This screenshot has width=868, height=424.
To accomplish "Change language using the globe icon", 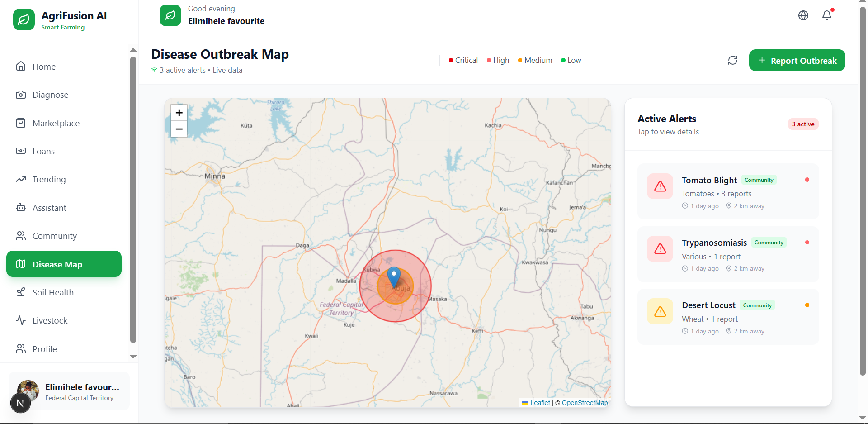I will coord(803,15).
